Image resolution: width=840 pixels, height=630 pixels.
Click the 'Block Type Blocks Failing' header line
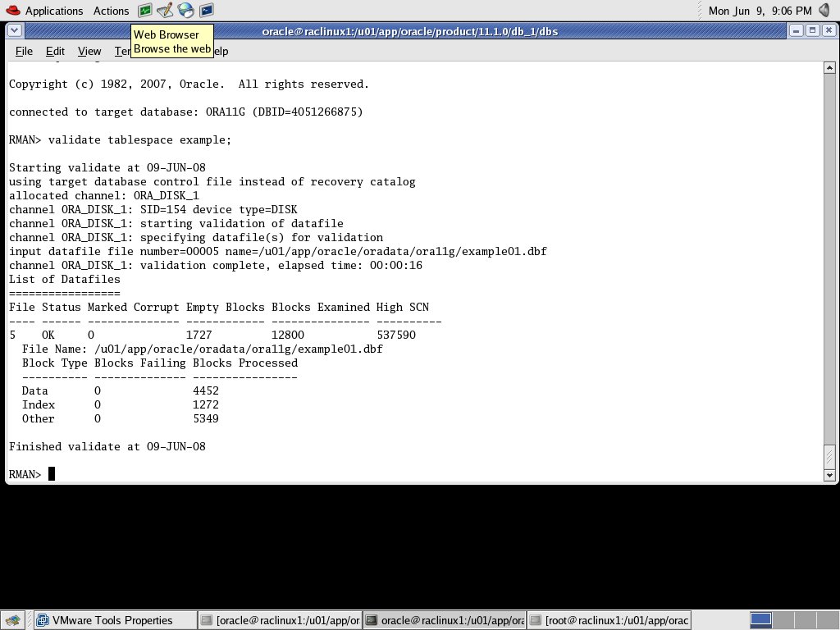coord(160,363)
